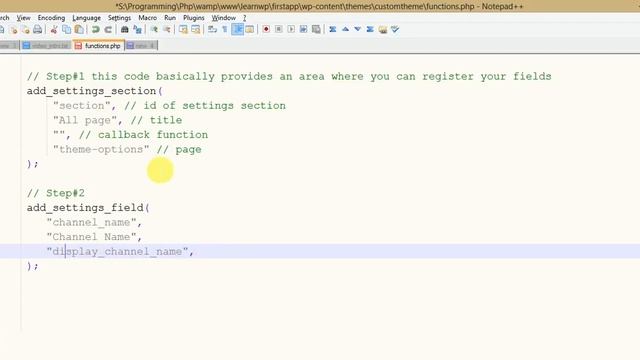Stop macro recording

point(279,29)
